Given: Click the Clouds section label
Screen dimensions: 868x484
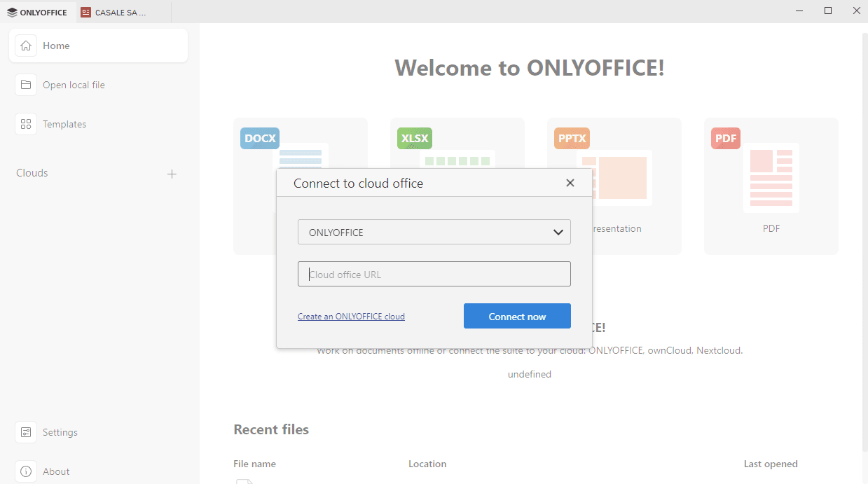Looking at the screenshot, I should tap(32, 173).
